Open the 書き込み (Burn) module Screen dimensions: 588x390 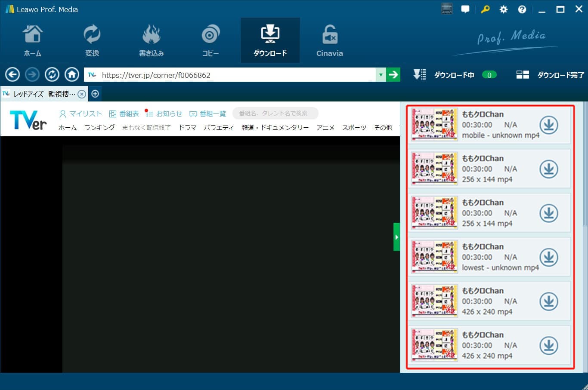151,40
